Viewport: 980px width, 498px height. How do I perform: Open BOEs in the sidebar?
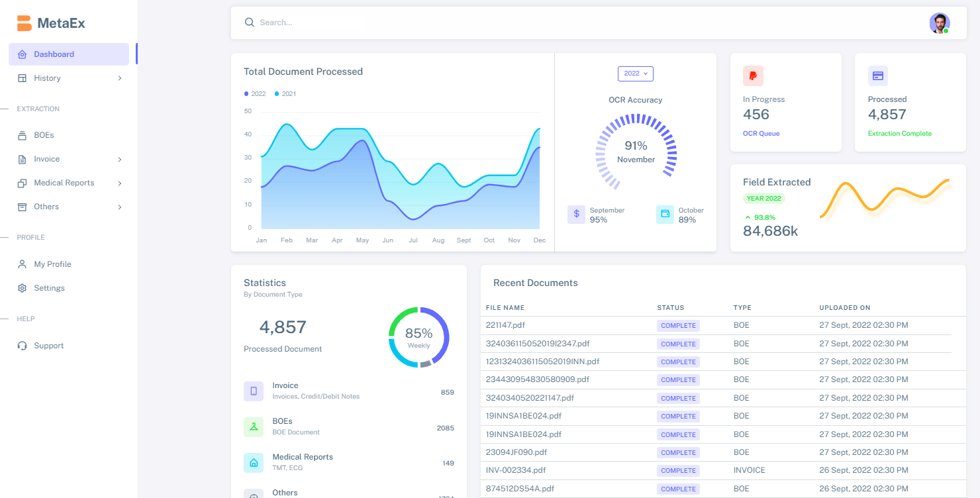click(69, 135)
